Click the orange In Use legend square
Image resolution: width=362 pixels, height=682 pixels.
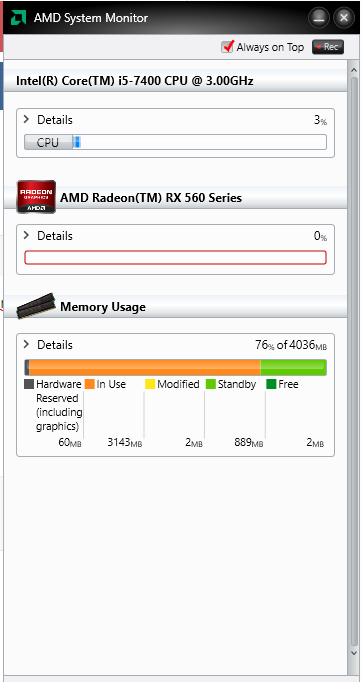point(90,384)
